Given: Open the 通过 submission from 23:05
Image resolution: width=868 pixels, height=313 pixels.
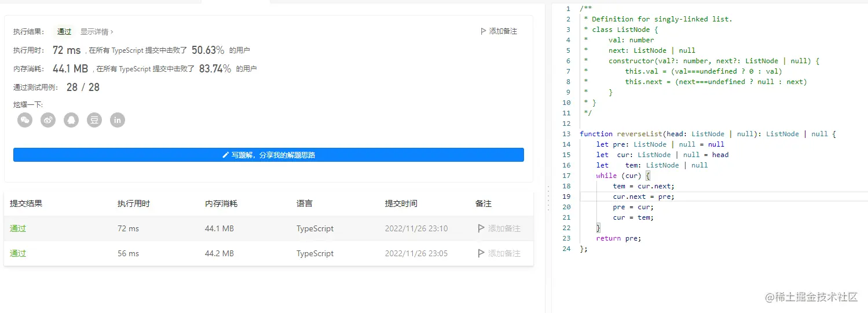Looking at the screenshot, I should tap(18, 253).
